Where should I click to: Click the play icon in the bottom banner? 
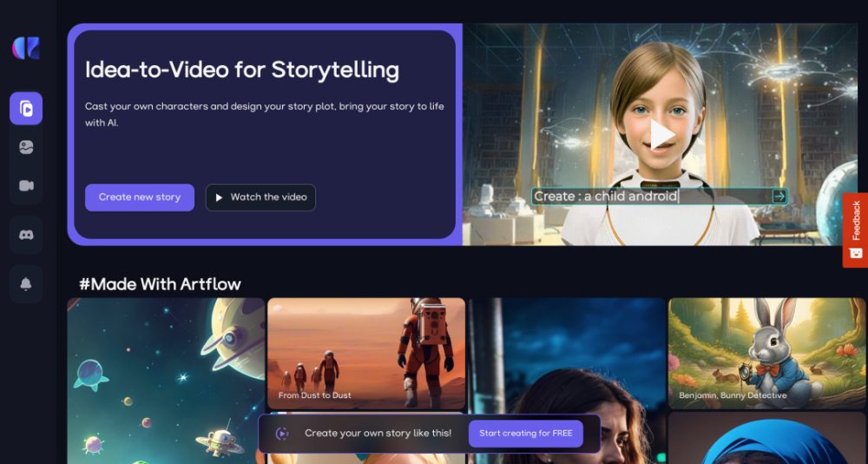(x=282, y=434)
